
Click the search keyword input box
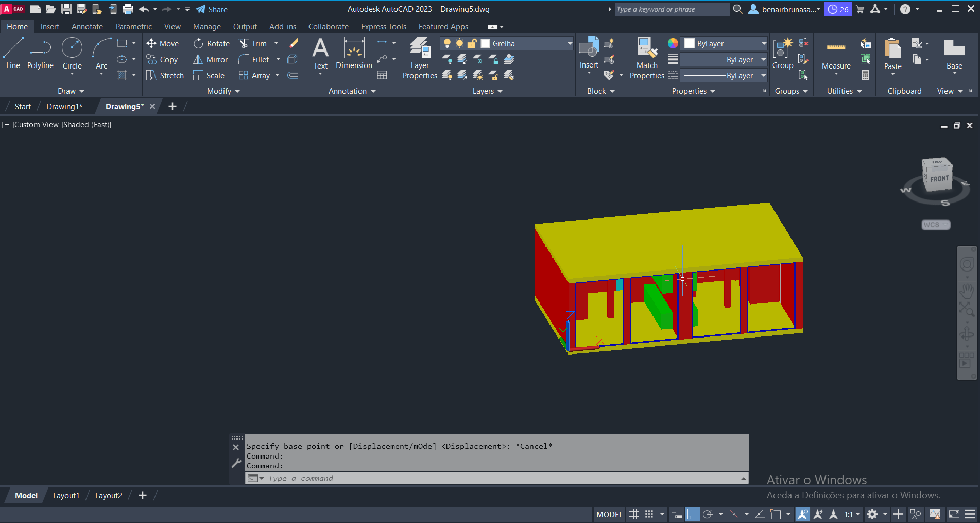tap(672, 9)
